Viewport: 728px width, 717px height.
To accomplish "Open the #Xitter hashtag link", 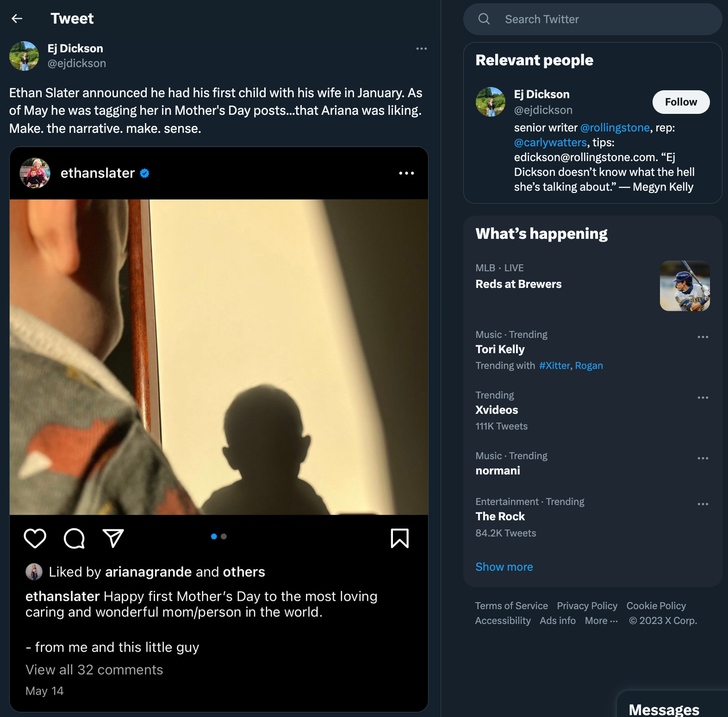I will click(x=554, y=366).
